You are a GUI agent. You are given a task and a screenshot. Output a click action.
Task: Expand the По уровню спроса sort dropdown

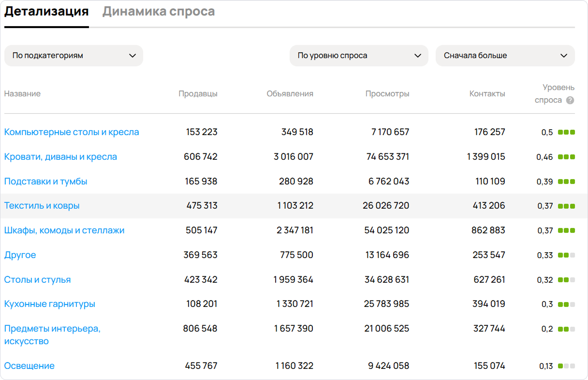point(359,56)
